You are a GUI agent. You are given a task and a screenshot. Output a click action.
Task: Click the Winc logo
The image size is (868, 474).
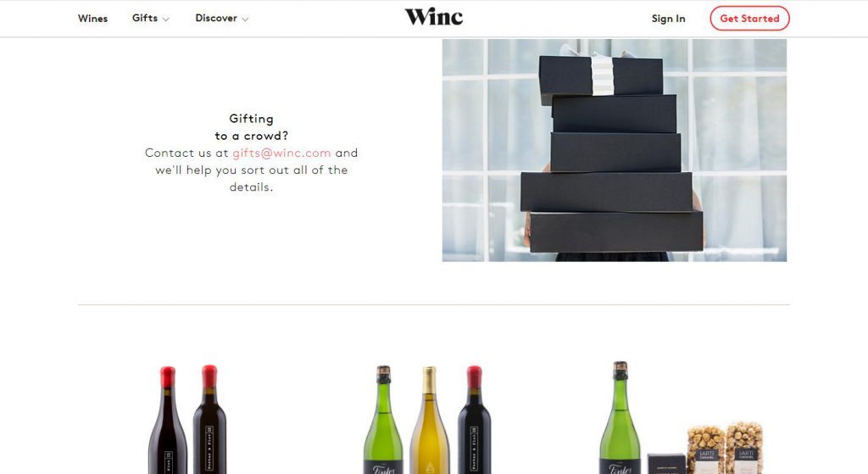[x=433, y=17]
